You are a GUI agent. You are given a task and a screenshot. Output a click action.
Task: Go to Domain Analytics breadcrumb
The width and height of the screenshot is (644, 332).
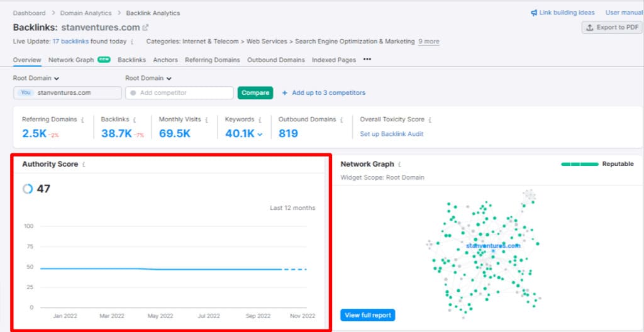[x=86, y=13]
